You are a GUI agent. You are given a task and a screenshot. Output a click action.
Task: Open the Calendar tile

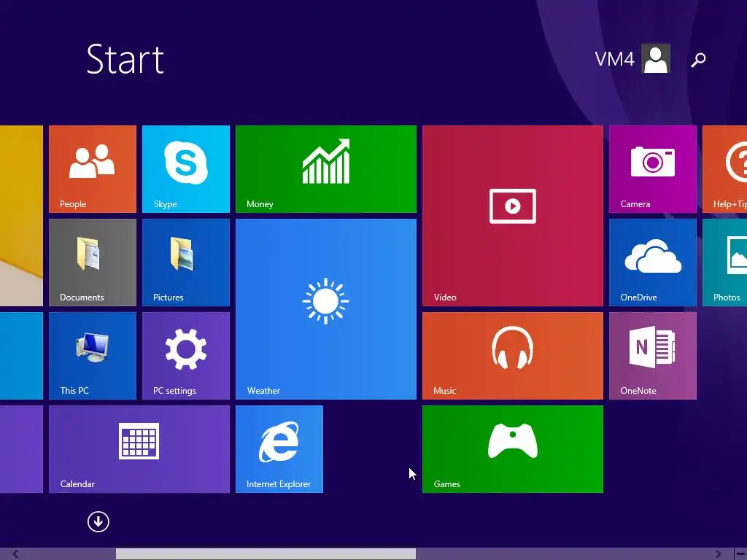tap(139, 449)
